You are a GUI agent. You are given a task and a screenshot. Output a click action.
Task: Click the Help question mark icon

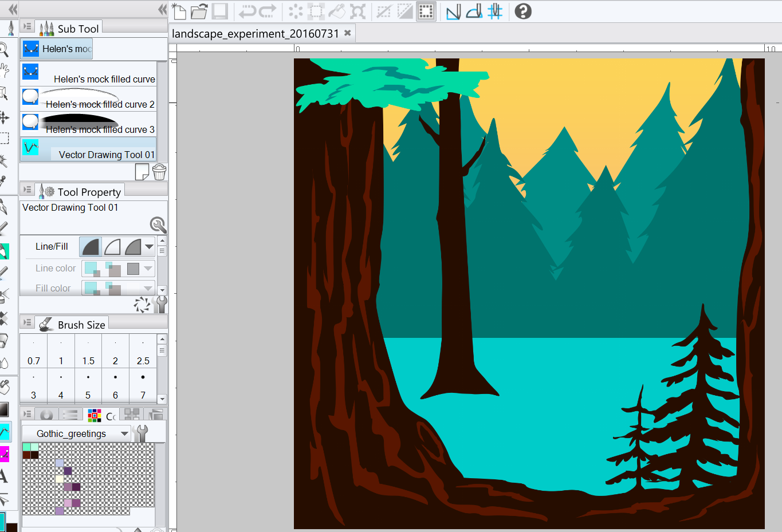[522, 11]
